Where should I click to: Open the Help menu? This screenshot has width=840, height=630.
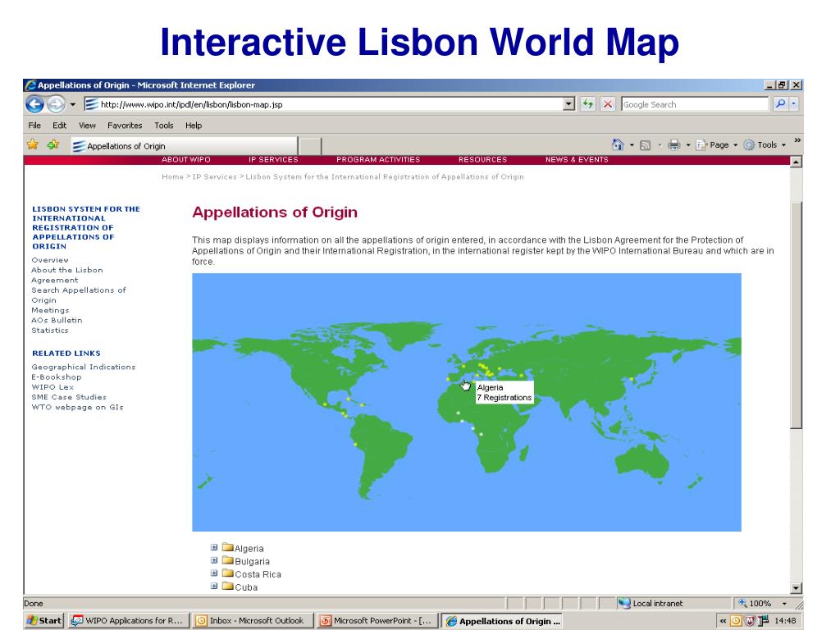point(194,126)
